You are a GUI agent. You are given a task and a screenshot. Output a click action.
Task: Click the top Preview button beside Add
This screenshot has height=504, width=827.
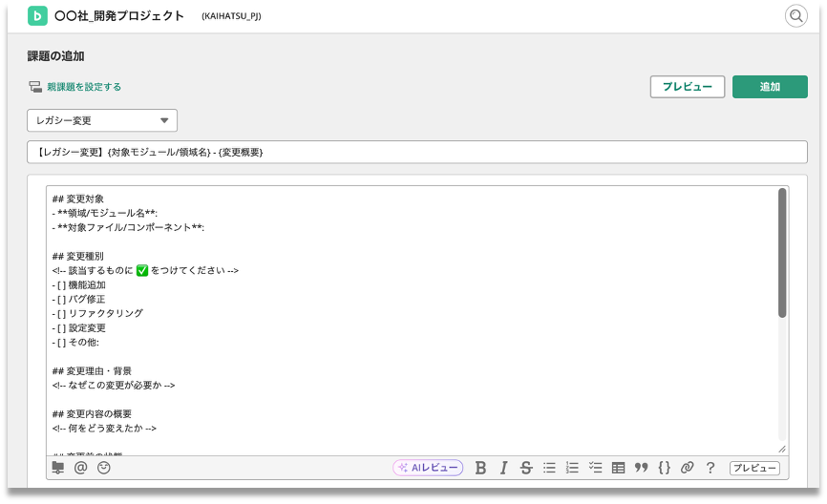(x=688, y=87)
